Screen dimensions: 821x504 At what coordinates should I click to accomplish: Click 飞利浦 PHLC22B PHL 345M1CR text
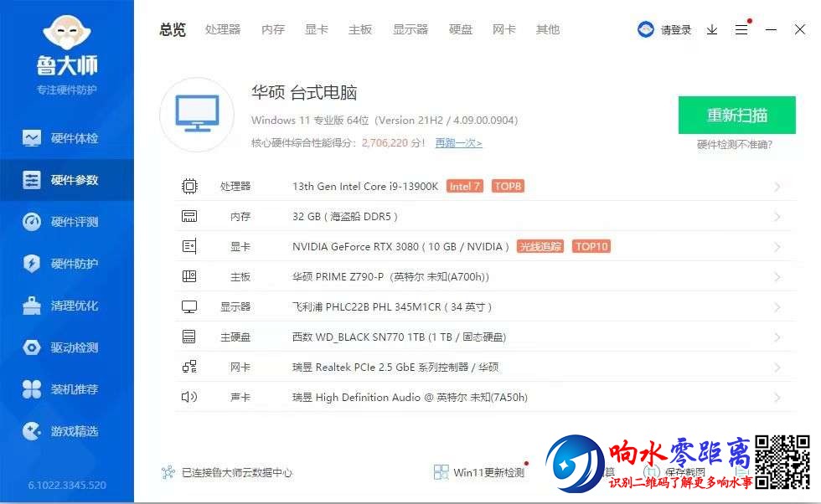coord(367,306)
